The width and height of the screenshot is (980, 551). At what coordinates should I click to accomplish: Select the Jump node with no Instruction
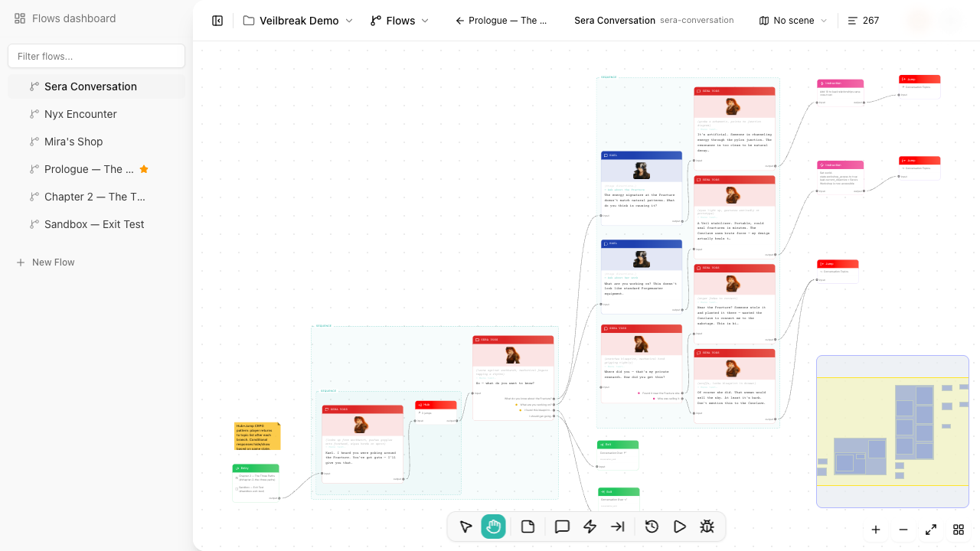coord(838,271)
